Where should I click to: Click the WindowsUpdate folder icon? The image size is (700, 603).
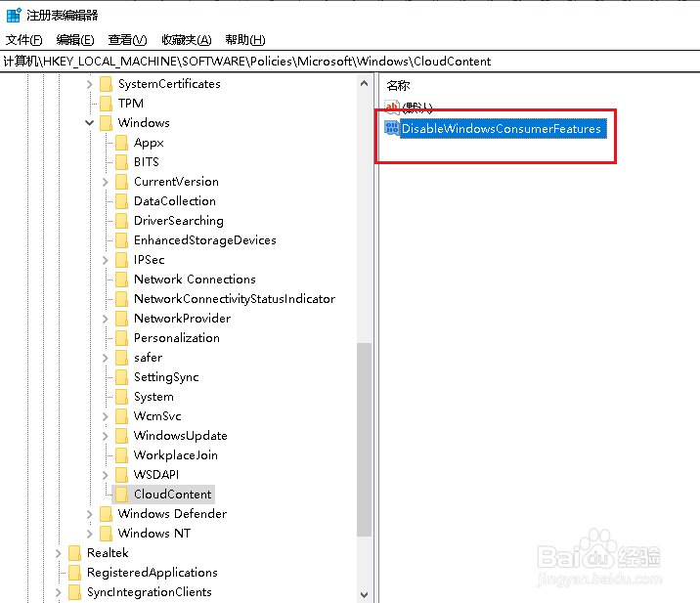[x=121, y=436]
